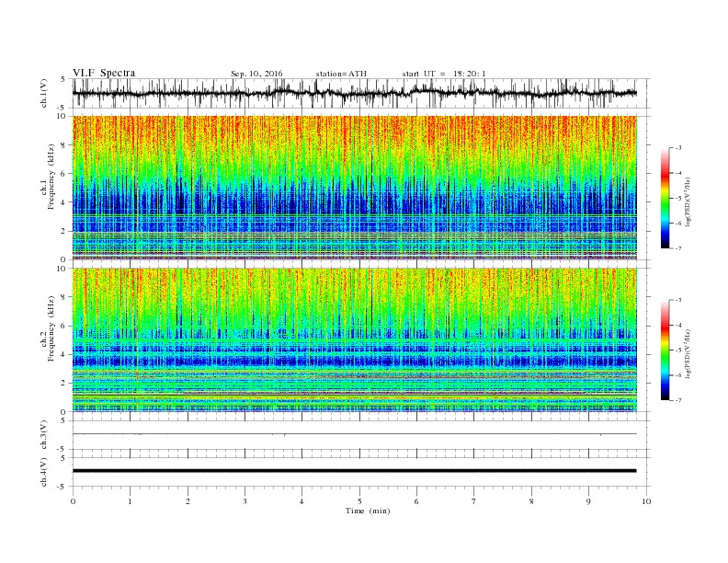
Task: Select the "ch.3(V)" axis label
Action: pos(44,434)
